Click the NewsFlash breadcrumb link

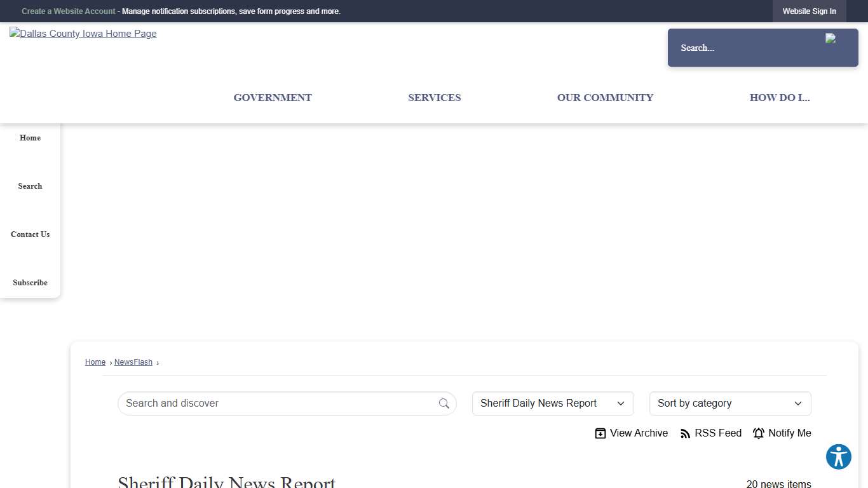(133, 362)
